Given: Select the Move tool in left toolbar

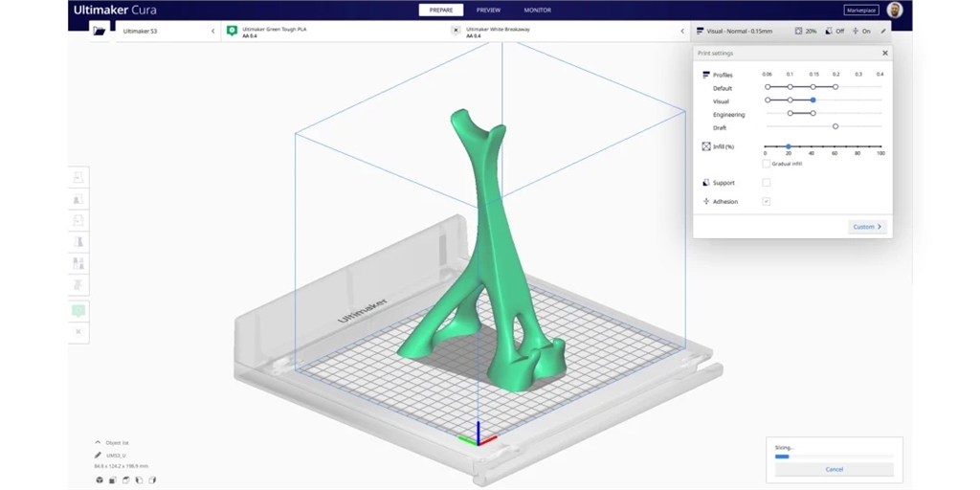Looking at the screenshot, I should pyautogui.click(x=78, y=178).
